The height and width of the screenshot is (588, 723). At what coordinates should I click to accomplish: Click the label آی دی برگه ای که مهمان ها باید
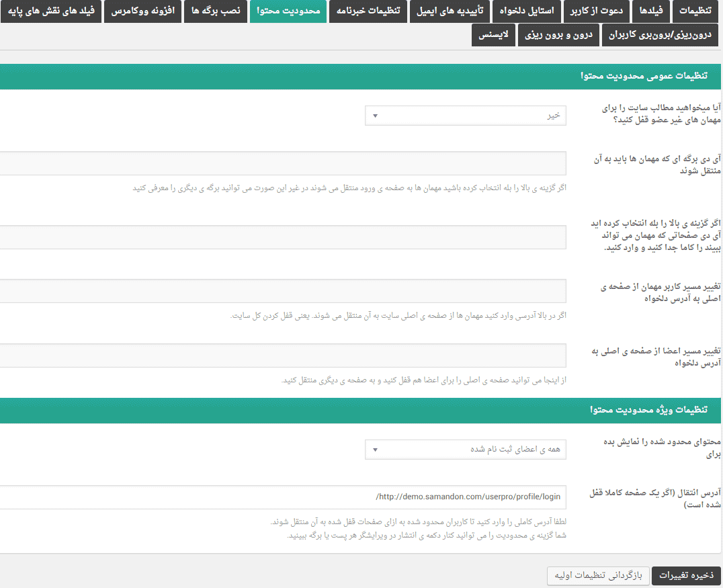(657, 165)
